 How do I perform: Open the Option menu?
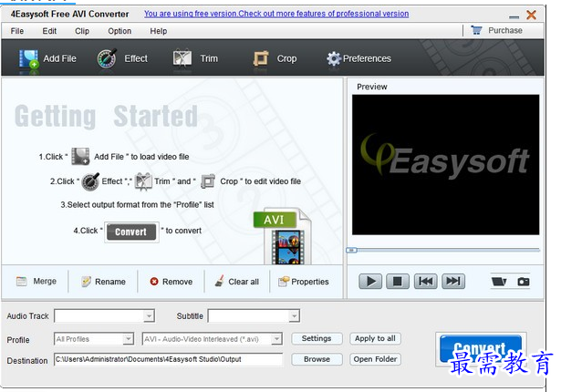coord(119,31)
